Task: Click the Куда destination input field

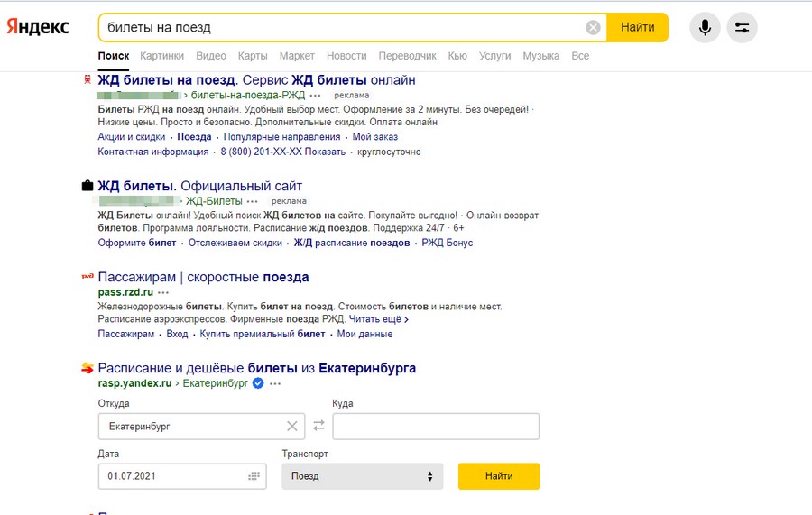Action: click(x=436, y=426)
